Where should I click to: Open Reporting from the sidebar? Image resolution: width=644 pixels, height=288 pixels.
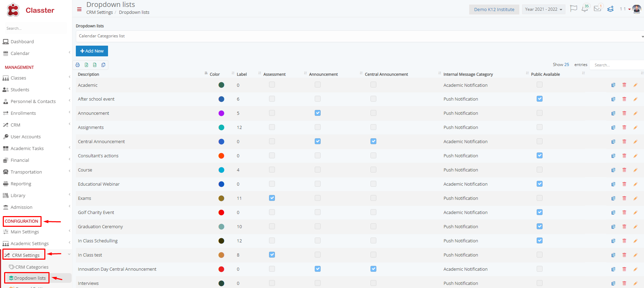[21, 184]
